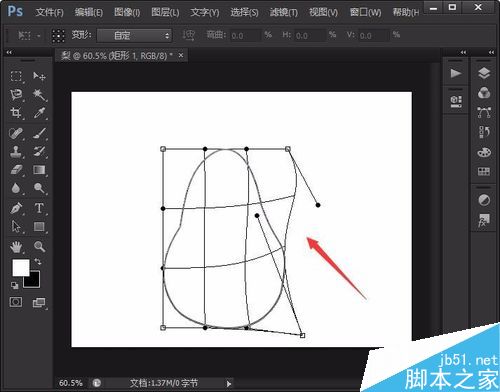Viewport: 500px width, 392px height.
Task: Open the Swatches panel icon
Action: click(484, 172)
